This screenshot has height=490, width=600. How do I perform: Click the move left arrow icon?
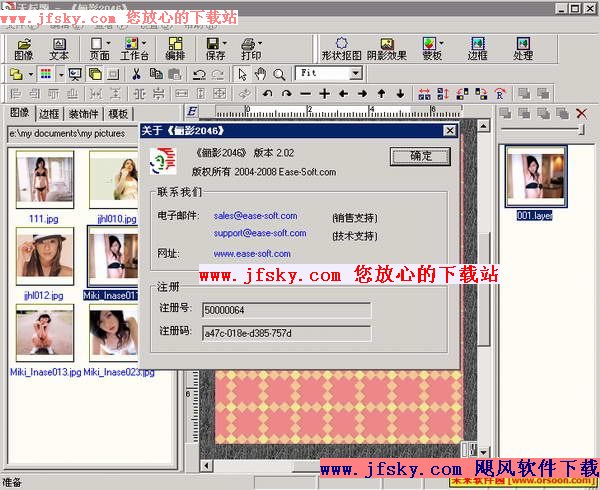pos(343,93)
